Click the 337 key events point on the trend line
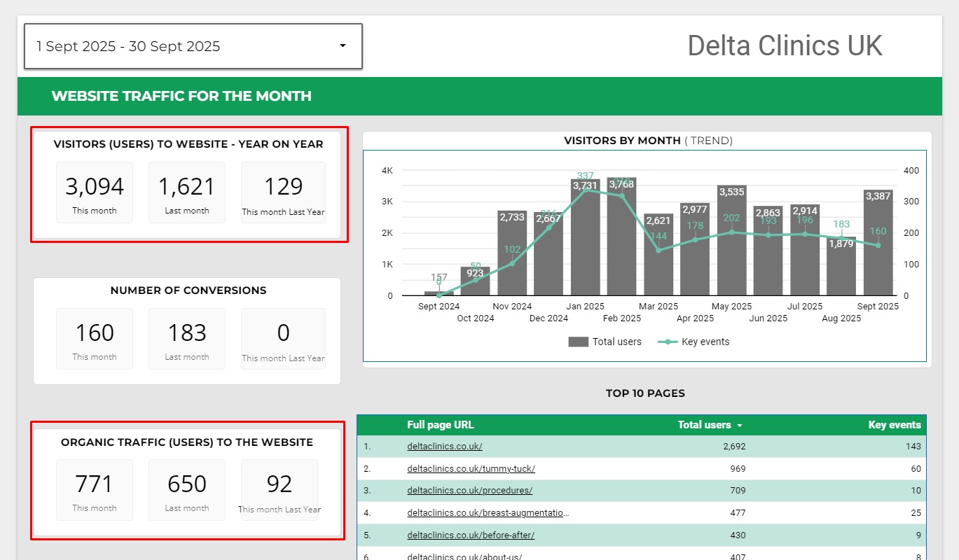This screenshot has height=560, width=959. (585, 190)
